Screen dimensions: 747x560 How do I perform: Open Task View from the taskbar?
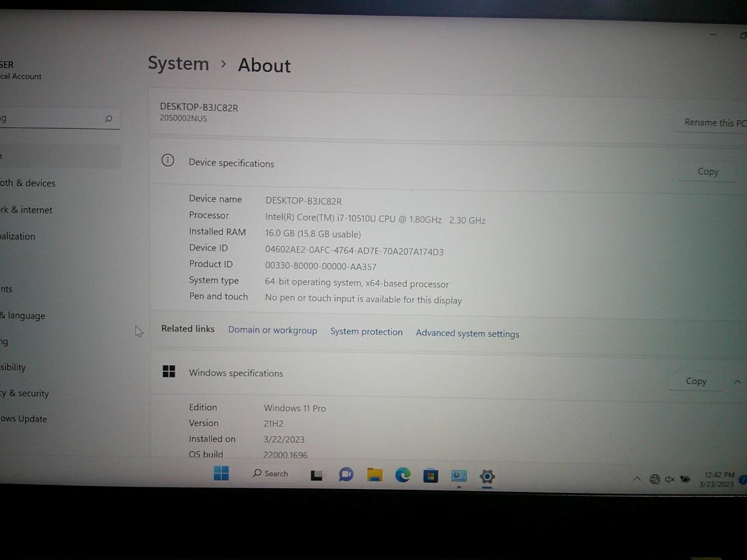point(316,475)
